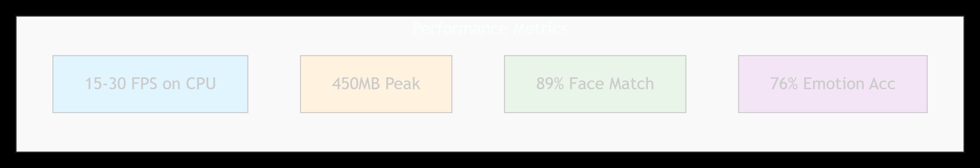Select the frame rate metric node
Screen dimensions: 980x168
pos(150,84)
